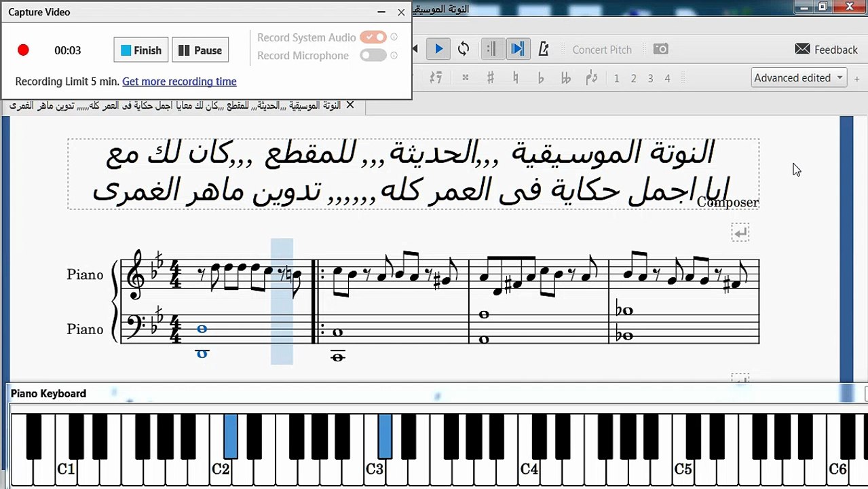Open Advanced edited workspace dropdown
868x489 pixels.
(799, 77)
